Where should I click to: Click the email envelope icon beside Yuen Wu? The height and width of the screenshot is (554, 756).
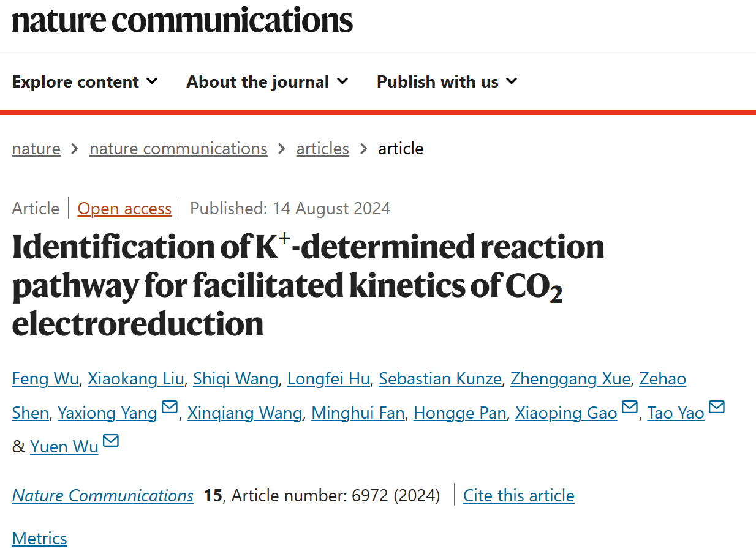coord(111,441)
